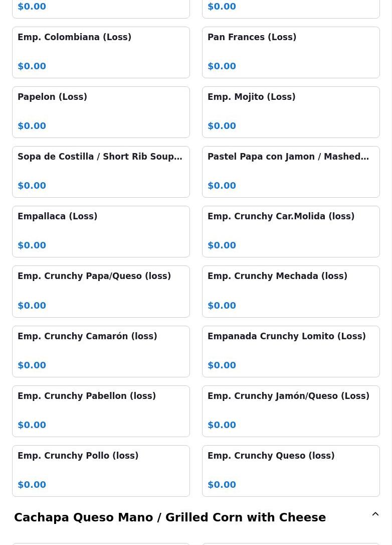Viewport: 392px width, 545px height.
Task: Open the Emp. Mojito (Loss) item
Action: [291, 112]
